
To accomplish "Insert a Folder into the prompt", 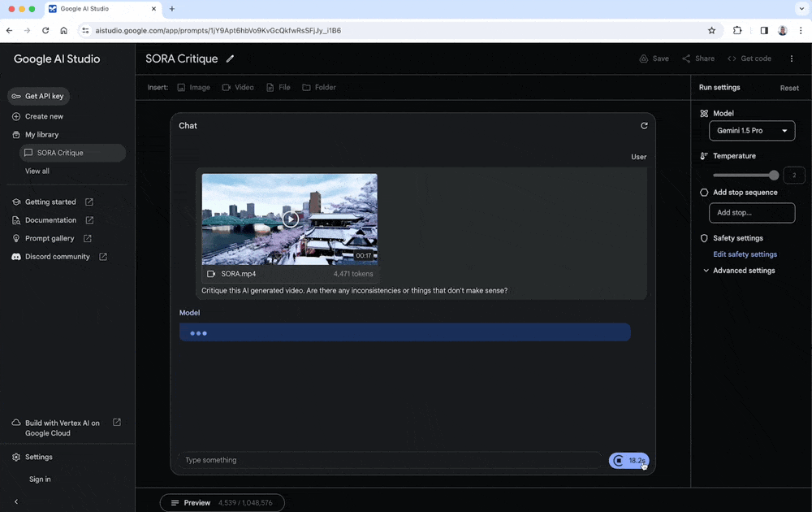I will pos(318,88).
